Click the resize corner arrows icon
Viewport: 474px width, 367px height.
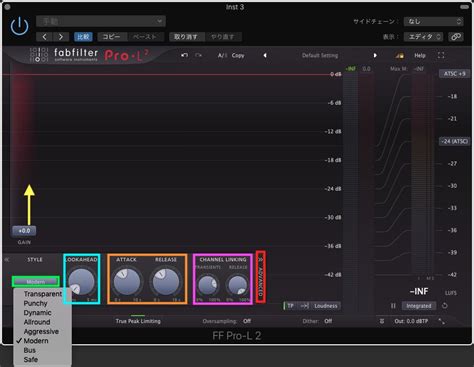click(441, 321)
